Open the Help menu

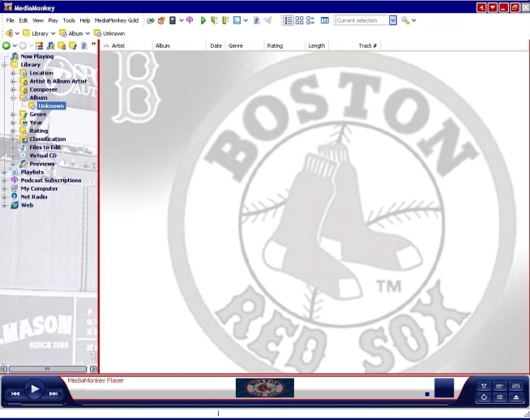(85, 20)
